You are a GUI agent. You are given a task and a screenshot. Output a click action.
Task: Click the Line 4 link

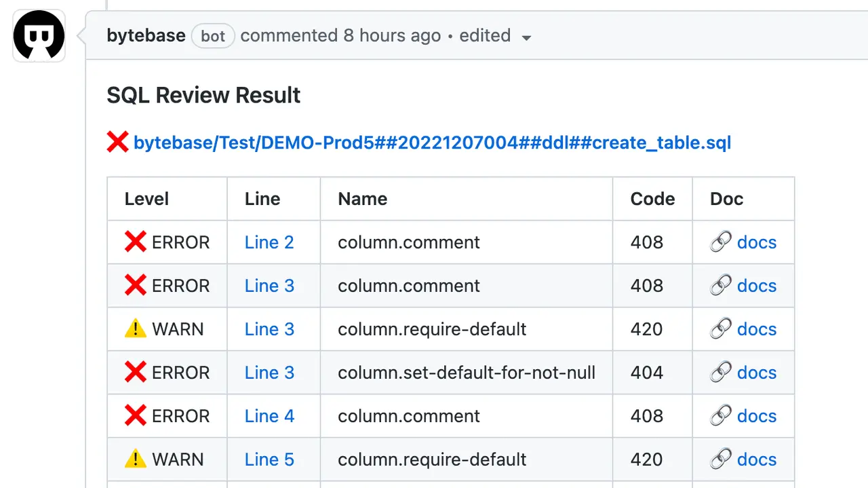(x=269, y=416)
